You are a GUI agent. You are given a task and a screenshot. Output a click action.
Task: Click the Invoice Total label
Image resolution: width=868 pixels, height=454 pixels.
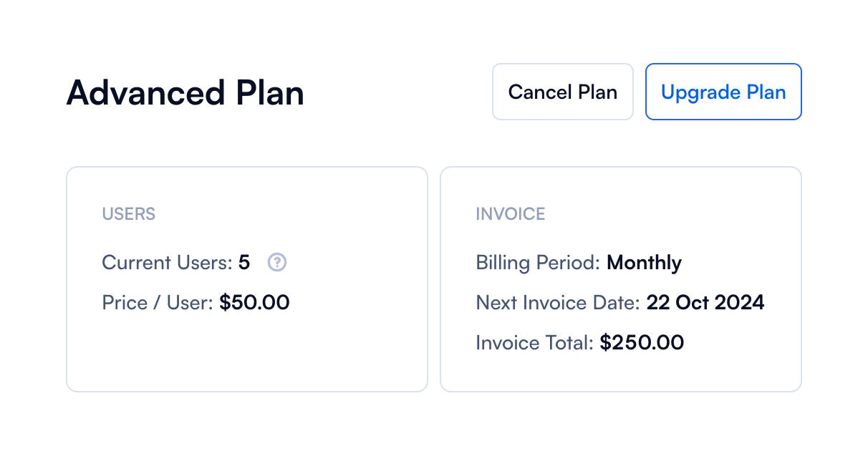click(x=534, y=343)
